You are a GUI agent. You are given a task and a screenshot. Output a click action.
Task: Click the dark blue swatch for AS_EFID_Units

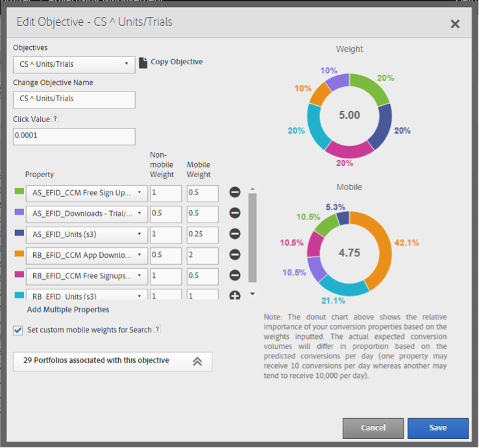[x=19, y=233]
